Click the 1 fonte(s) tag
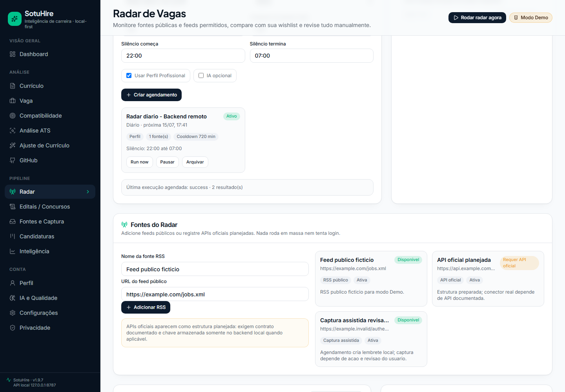 159,136
